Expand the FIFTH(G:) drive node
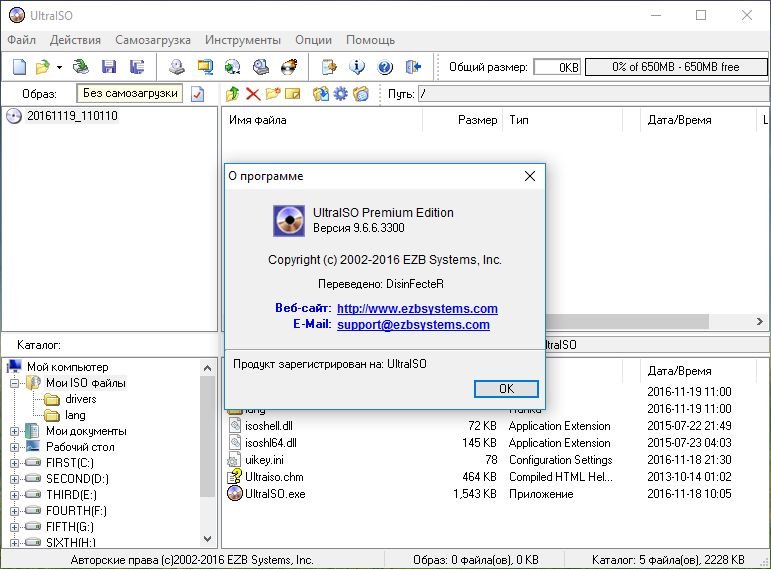 tap(14, 527)
